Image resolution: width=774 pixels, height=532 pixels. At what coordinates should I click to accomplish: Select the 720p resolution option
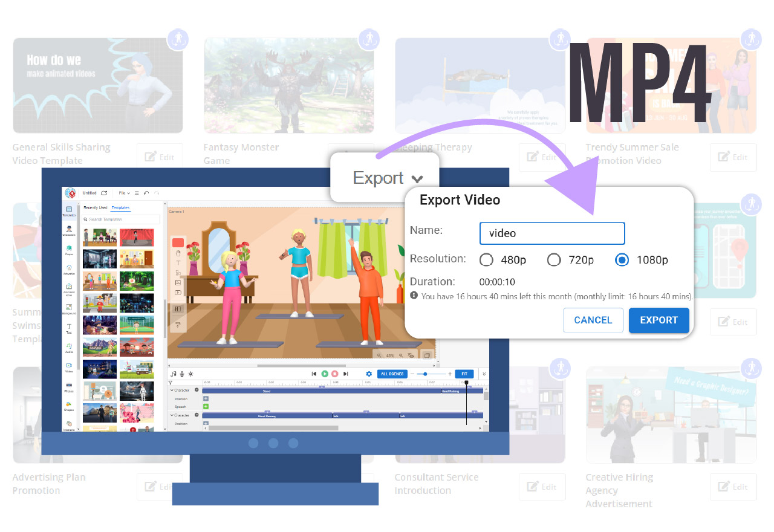[x=554, y=259]
